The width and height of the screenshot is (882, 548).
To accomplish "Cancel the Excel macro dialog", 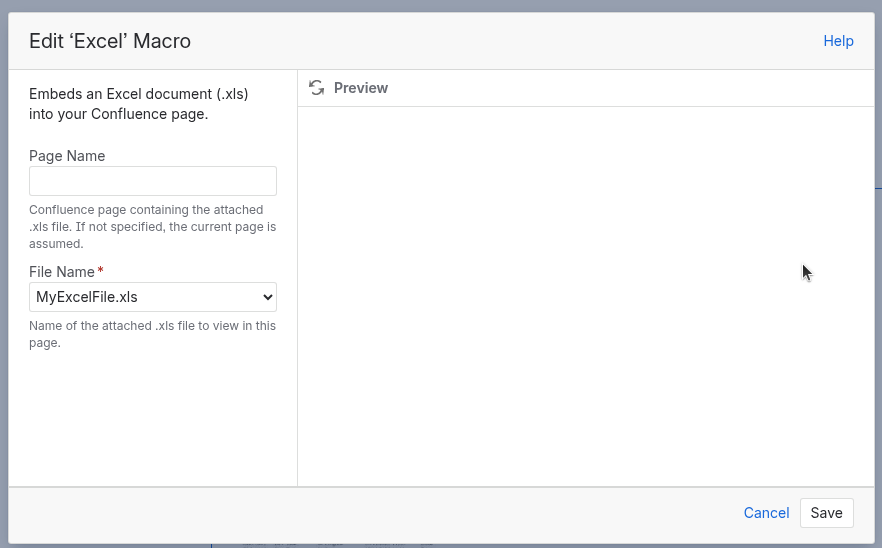I will tap(766, 513).
